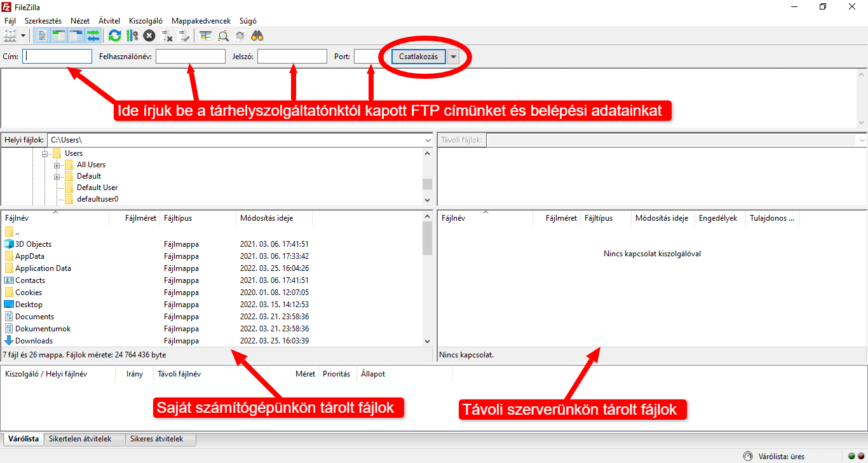Open the Fájl menu
This screenshot has height=463, width=868.
click(x=10, y=21)
